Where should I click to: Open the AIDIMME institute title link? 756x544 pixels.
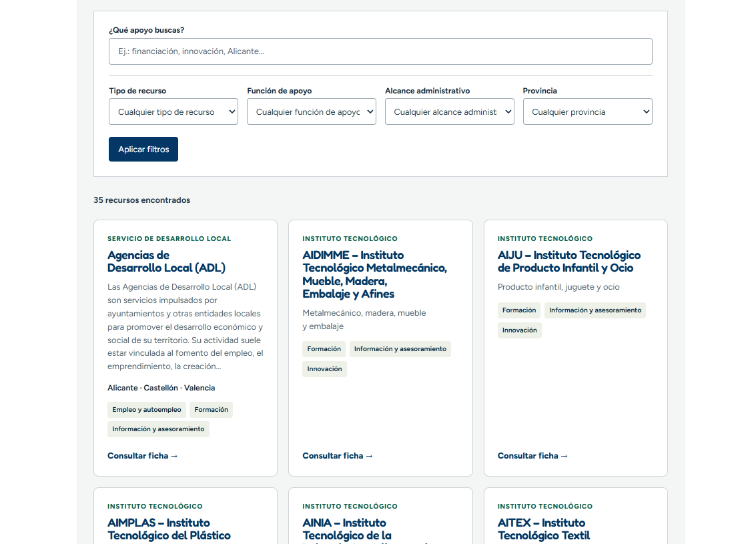coord(374,274)
